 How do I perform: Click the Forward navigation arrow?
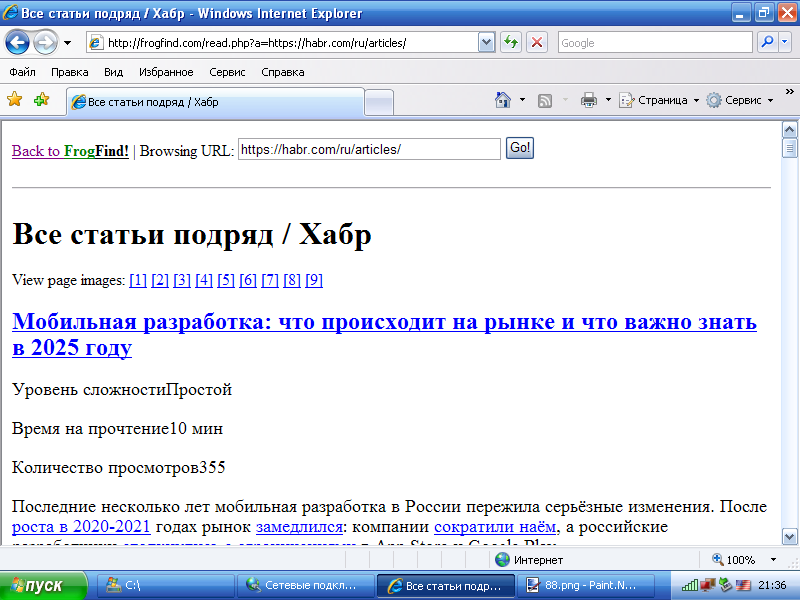pos(45,42)
